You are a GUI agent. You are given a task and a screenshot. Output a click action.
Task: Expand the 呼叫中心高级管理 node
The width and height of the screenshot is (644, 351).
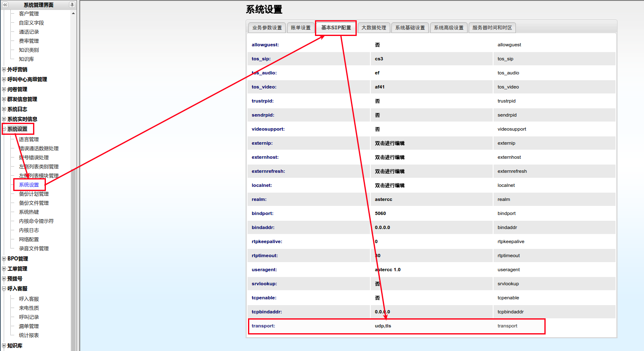tap(4, 79)
